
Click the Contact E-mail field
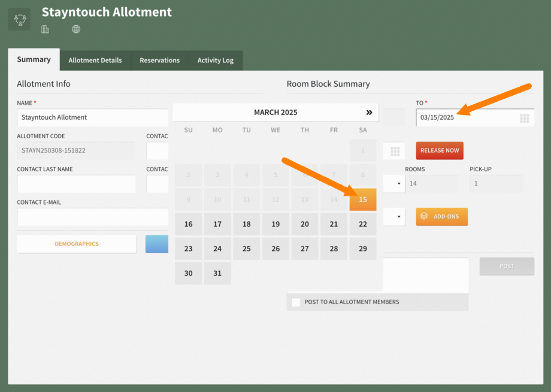(x=92, y=217)
